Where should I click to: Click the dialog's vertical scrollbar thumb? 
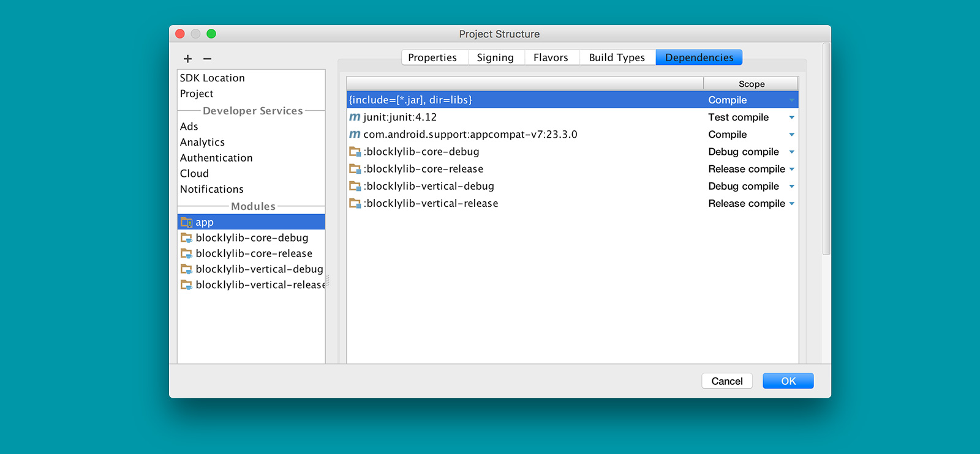pyautogui.click(x=826, y=149)
